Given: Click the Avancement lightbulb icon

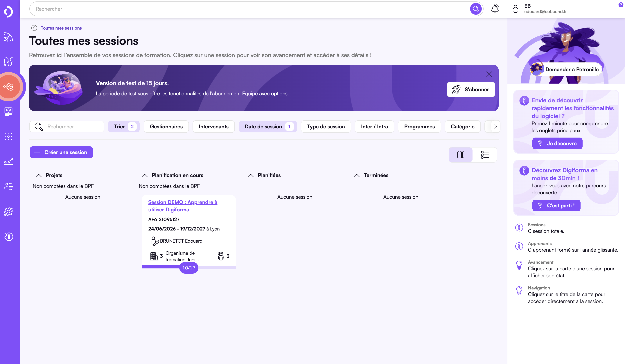Looking at the screenshot, I should point(519,265).
